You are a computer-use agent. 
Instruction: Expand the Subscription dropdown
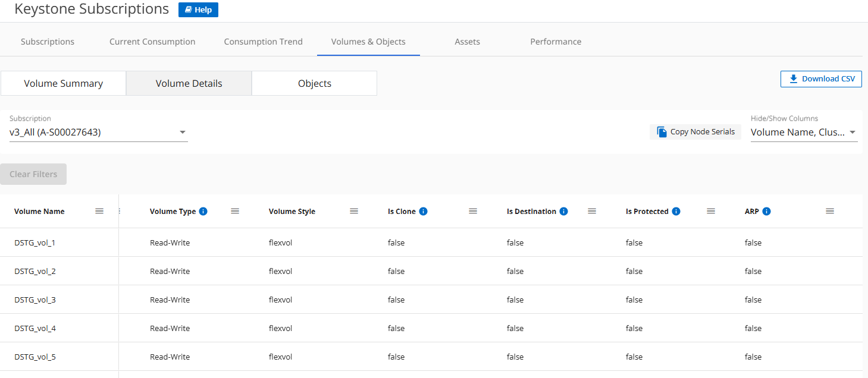point(183,133)
